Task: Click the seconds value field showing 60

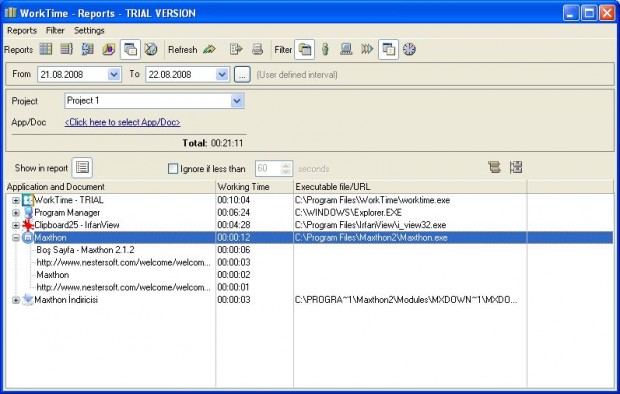Action: tap(268, 169)
